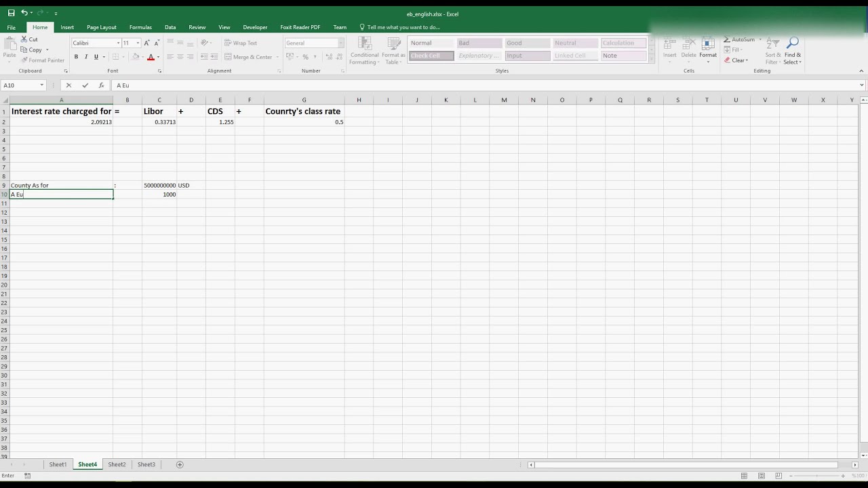Switch to Page Layout view icon in status bar
The image size is (868, 488).
point(761,476)
